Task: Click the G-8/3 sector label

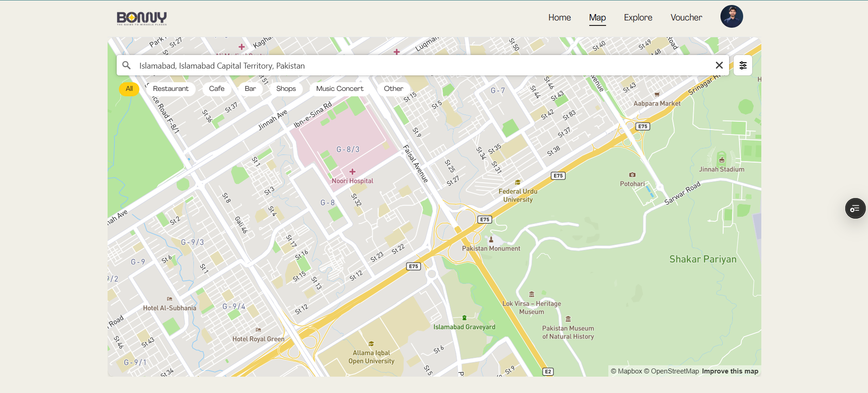Action: coord(348,149)
